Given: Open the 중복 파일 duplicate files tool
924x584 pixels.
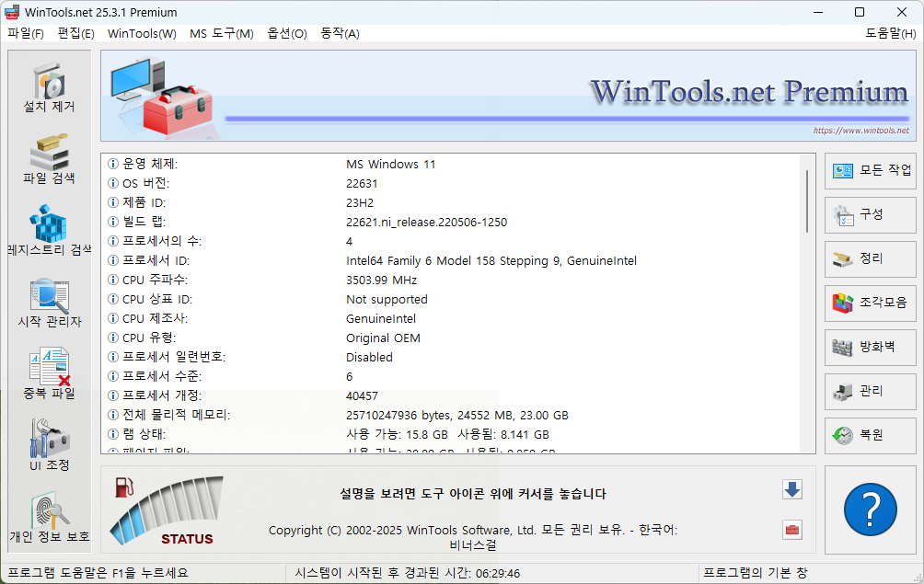Looking at the screenshot, I should tap(49, 374).
